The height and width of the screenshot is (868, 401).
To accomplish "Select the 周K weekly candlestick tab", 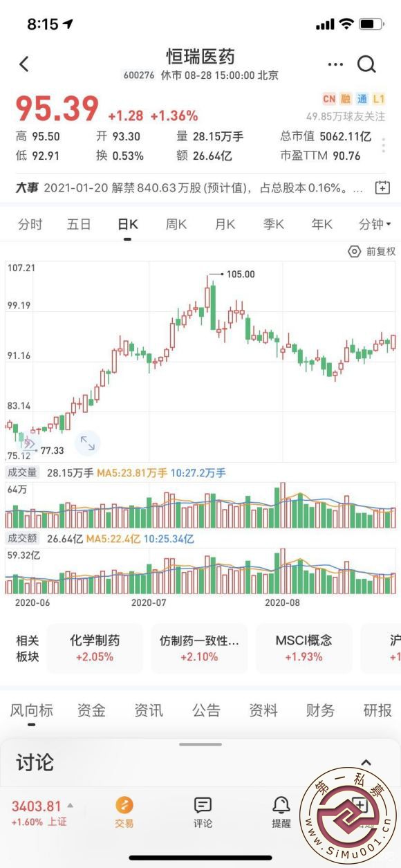I will click(176, 224).
